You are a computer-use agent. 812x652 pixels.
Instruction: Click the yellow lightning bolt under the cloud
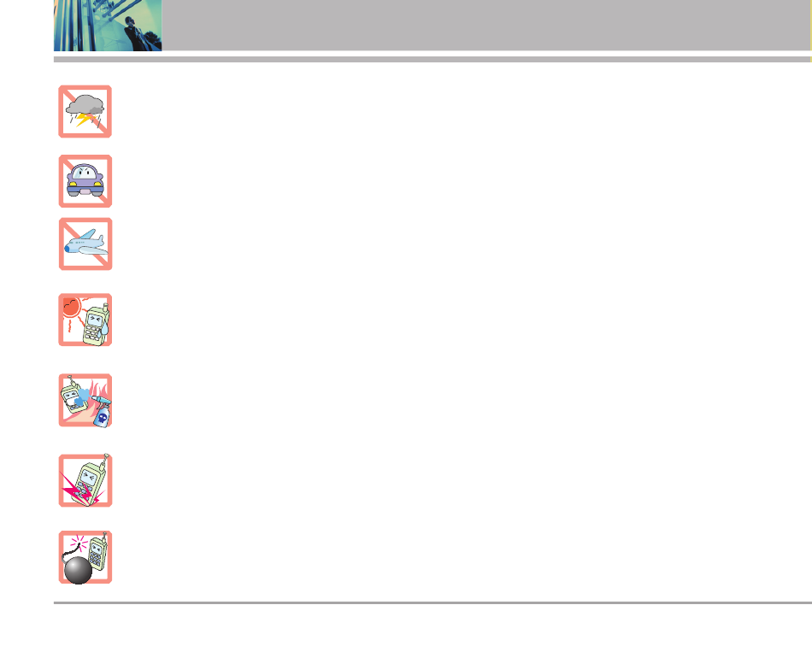[x=83, y=120]
